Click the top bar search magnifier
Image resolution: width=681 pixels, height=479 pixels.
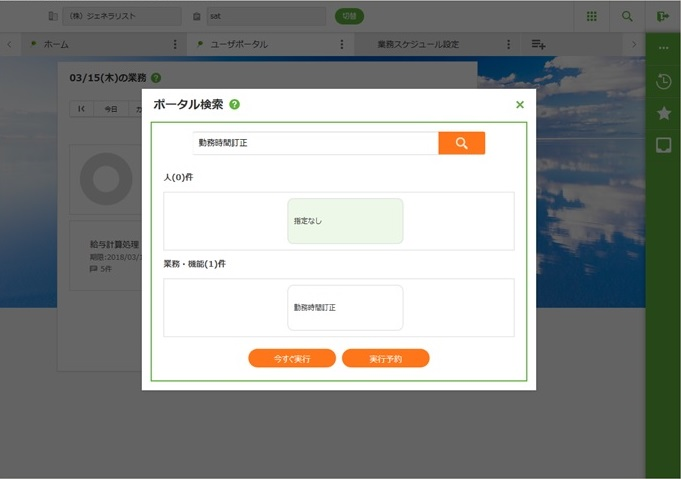(x=627, y=17)
